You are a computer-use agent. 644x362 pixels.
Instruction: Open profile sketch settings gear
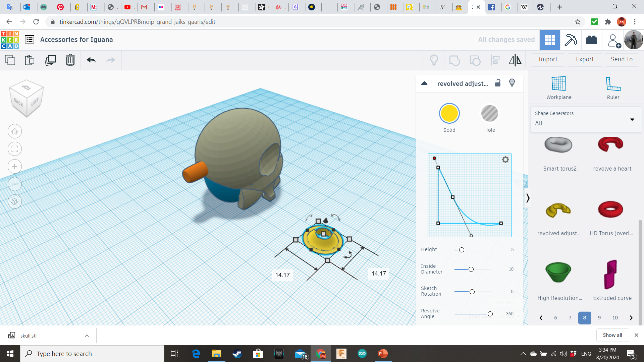tap(505, 160)
